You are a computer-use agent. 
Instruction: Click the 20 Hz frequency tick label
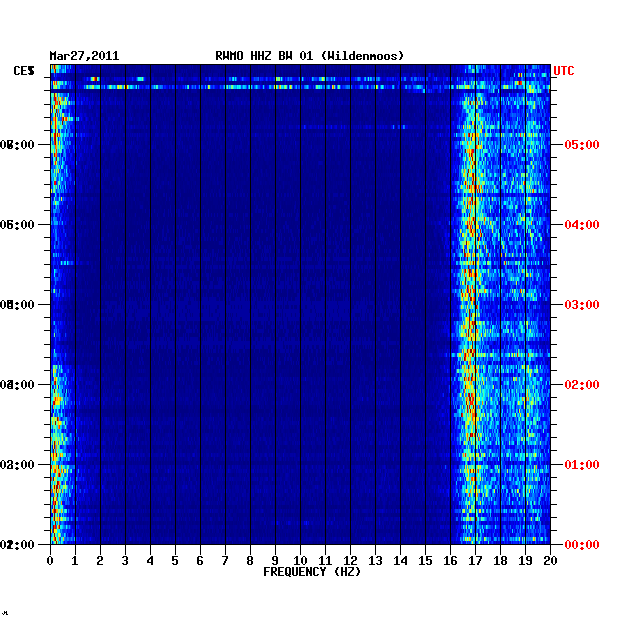click(x=550, y=561)
